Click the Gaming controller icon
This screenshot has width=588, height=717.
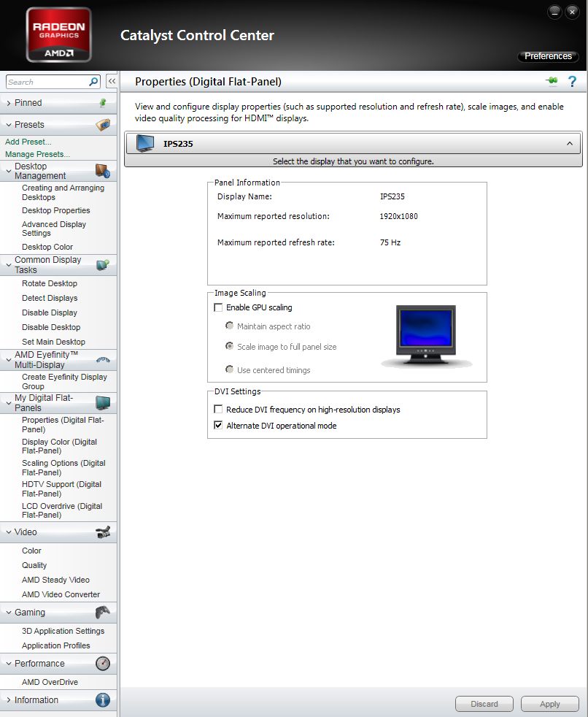(103, 613)
